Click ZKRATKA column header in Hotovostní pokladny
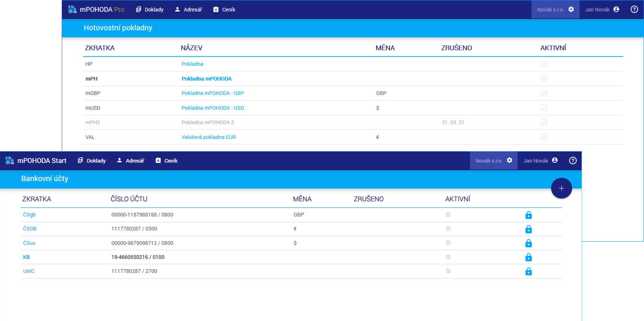The height and width of the screenshot is (321, 644). tap(99, 48)
